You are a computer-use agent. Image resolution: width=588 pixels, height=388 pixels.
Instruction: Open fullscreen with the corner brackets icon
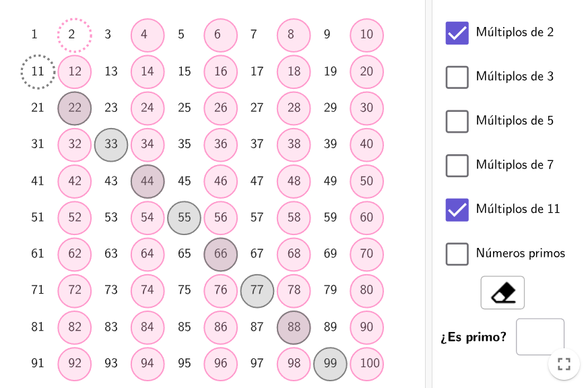[564, 364]
